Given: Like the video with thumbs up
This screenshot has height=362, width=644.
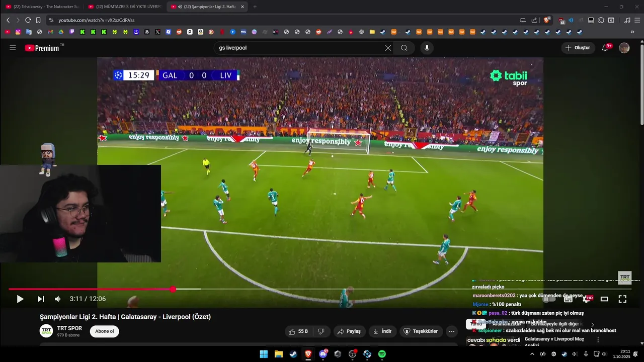Looking at the screenshot, I should [298, 331].
